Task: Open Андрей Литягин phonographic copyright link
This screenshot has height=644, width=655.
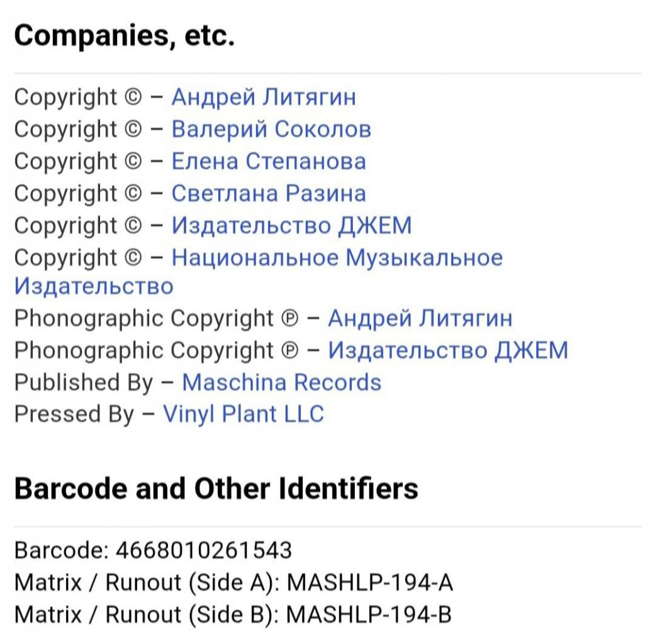Action: [420, 318]
